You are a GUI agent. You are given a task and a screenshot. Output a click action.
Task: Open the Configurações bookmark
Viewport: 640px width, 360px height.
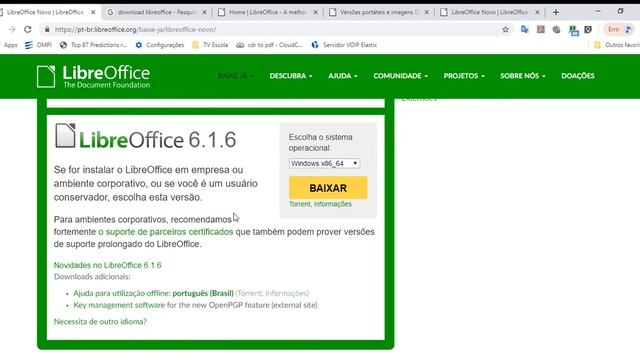coord(160,45)
